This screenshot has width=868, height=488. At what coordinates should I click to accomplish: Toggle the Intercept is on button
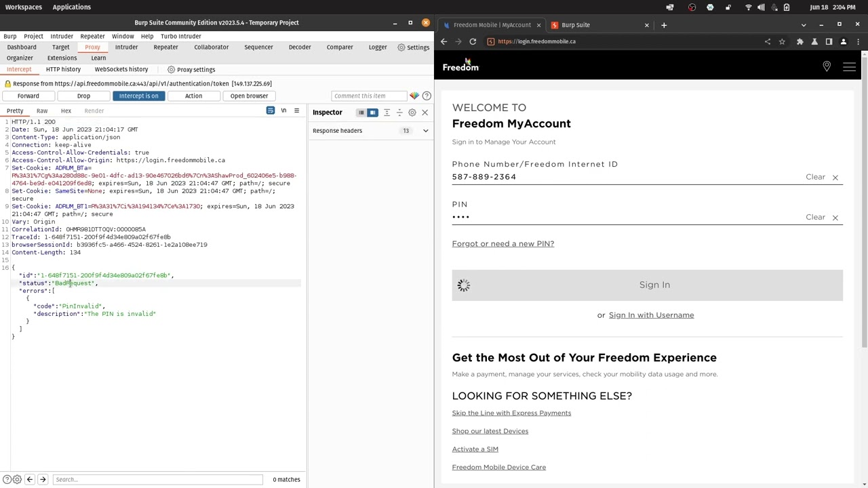(x=138, y=96)
